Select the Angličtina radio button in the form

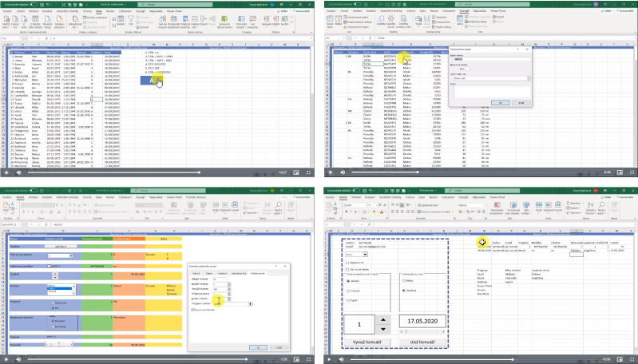point(403,291)
